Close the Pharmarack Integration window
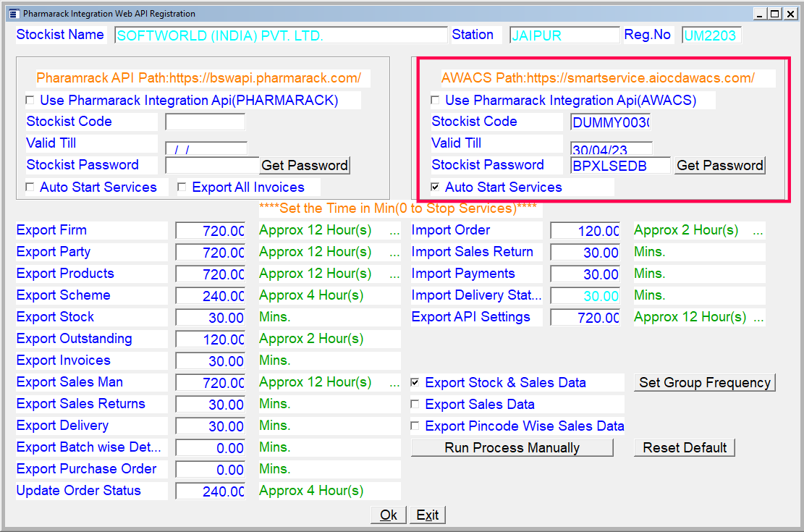 point(791,14)
